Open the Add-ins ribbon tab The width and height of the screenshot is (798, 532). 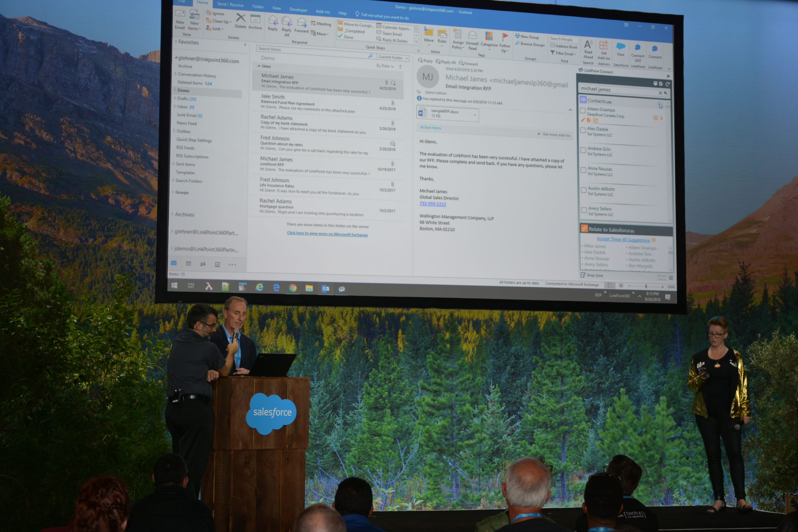click(x=323, y=12)
